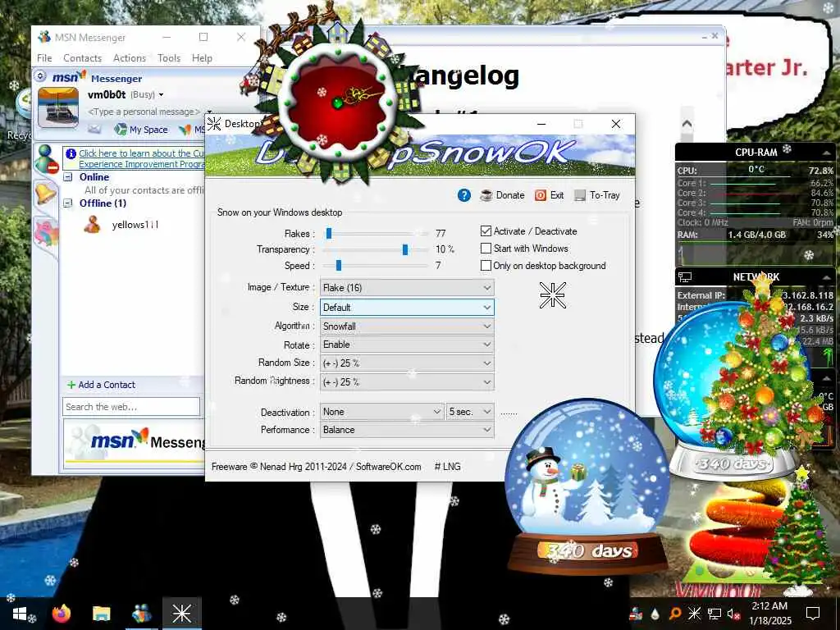
Task: Click Add a Contact in MSN
Action: tap(101, 385)
